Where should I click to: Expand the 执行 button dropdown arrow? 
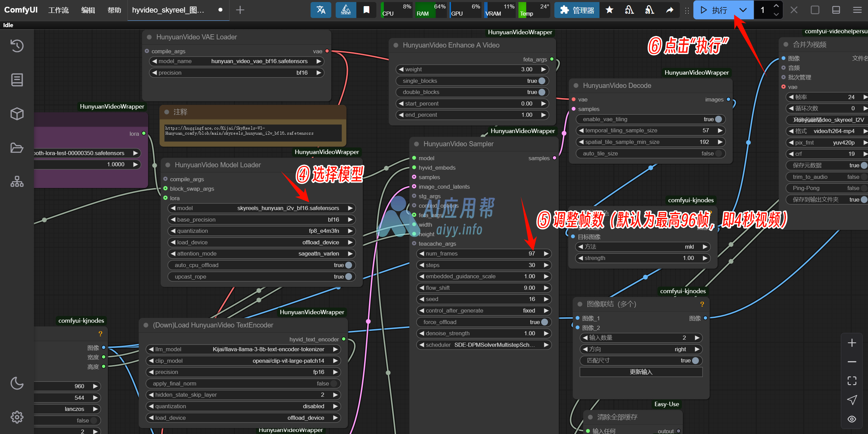coord(743,10)
